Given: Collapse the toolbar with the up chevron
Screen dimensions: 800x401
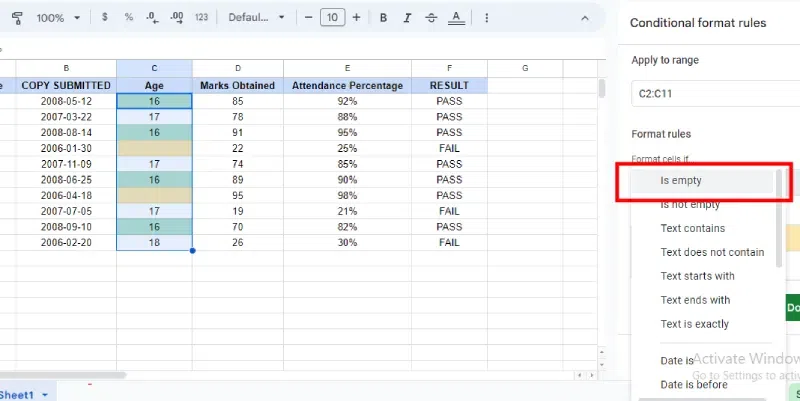Looking at the screenshot, I should [x=585, y=18].
